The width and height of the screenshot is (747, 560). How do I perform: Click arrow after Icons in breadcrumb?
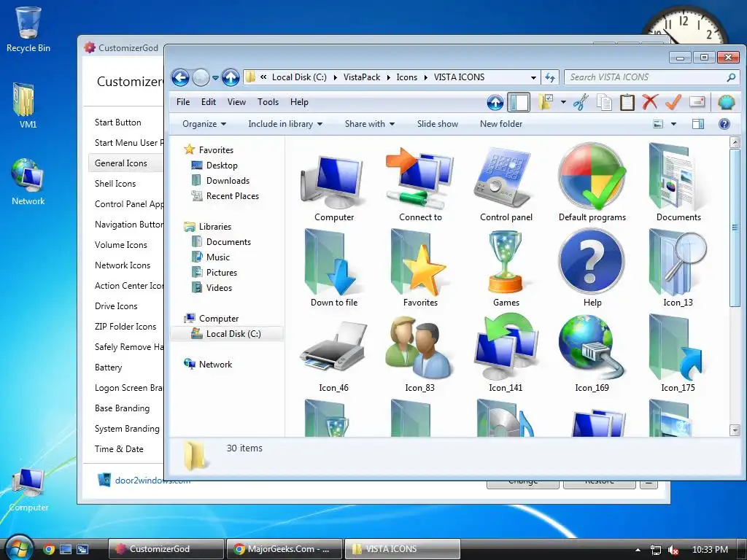click(425, 77)
